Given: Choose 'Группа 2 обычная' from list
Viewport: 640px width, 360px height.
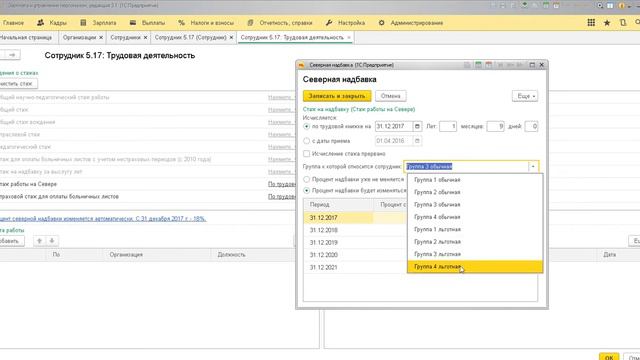Looking at the screenshot, I should 475,192.
